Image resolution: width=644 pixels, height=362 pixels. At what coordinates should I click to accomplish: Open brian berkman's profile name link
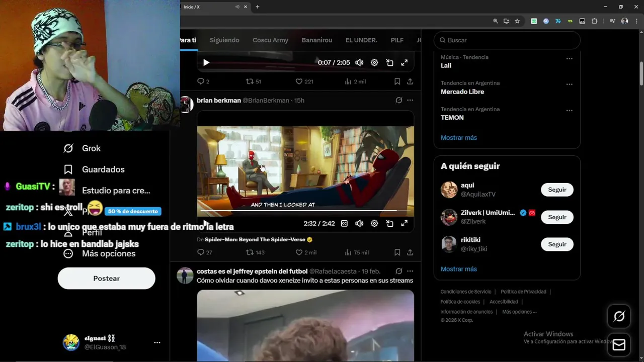219,101
